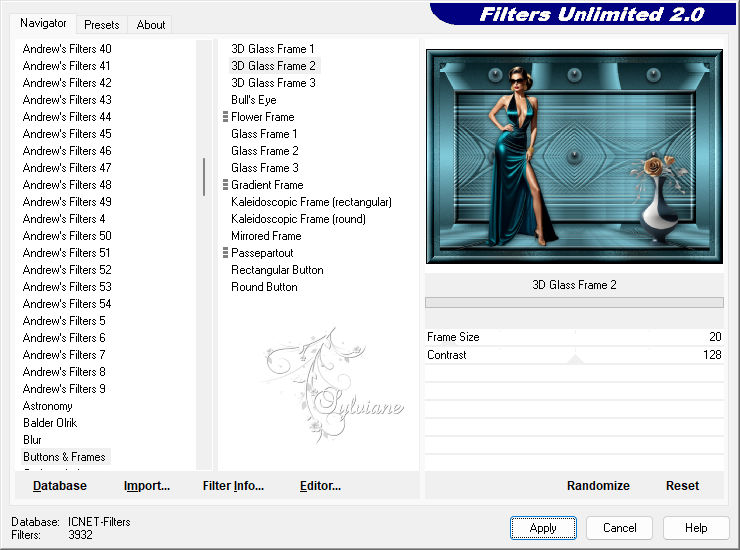740x550 pixels.
Task: Reset the filter parameters
Action: tap(682, 485)
